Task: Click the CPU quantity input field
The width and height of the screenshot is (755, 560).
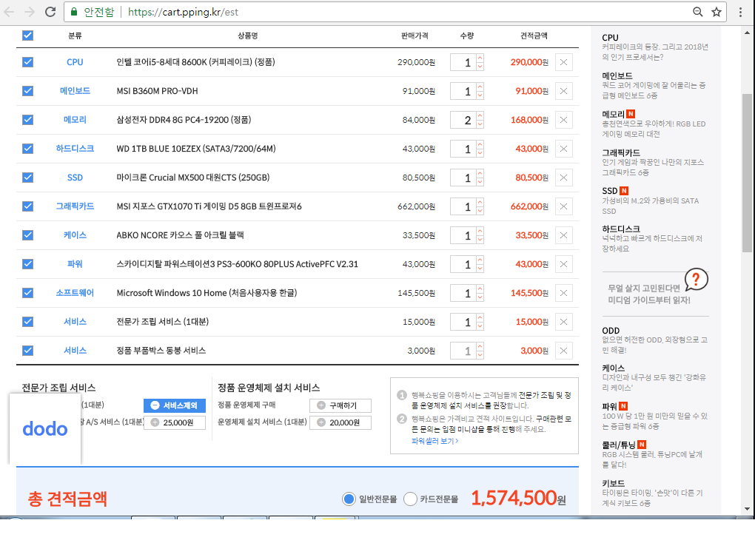Action: pos(463,62)
